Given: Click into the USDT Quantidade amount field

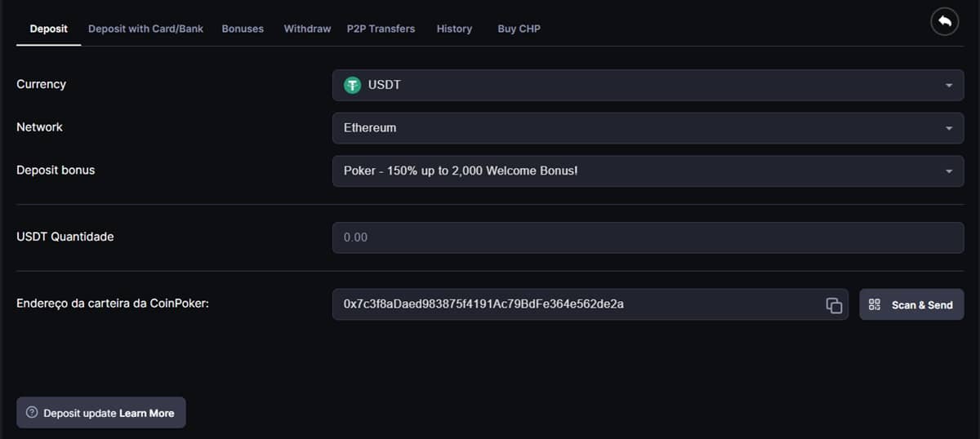Looking at the screenshot, I should (648, 237).
